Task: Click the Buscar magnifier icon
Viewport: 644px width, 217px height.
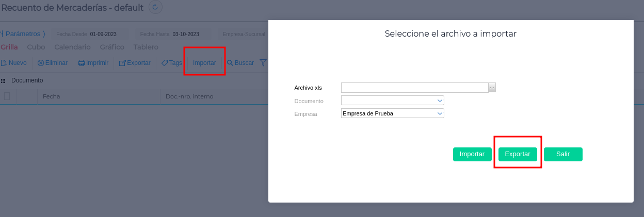Action: tap(230, 63)
